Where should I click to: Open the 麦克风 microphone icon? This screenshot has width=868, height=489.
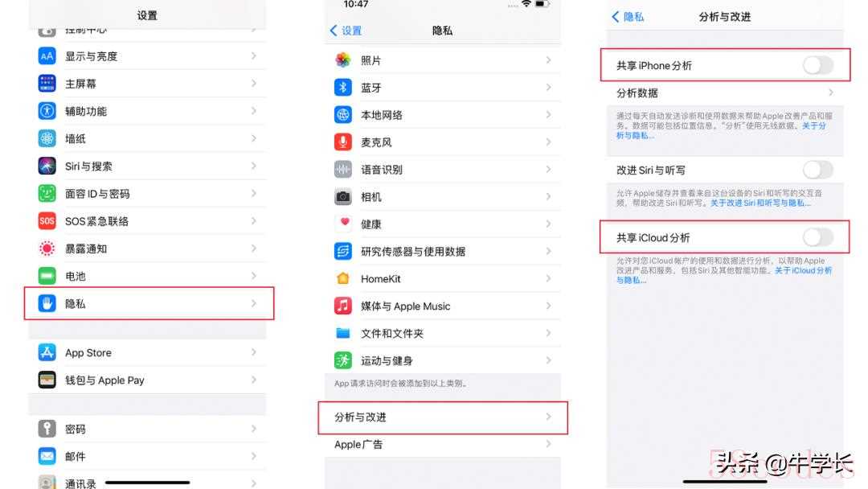(x=343, y=142)
